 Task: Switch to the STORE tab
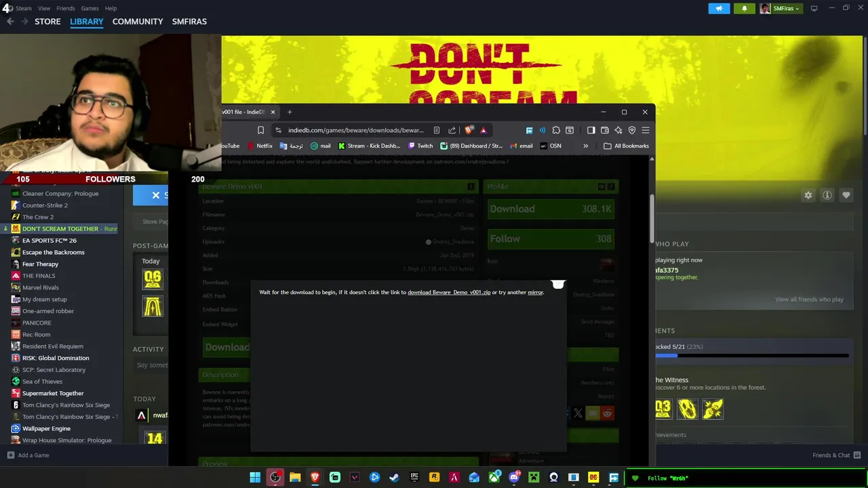point(47,22)
